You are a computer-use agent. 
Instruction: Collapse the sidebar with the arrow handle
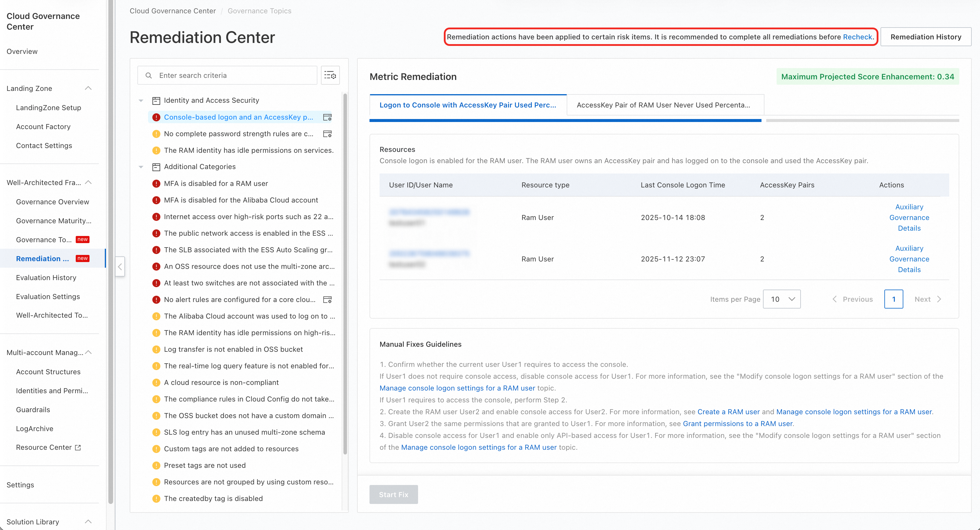(120, 266)
